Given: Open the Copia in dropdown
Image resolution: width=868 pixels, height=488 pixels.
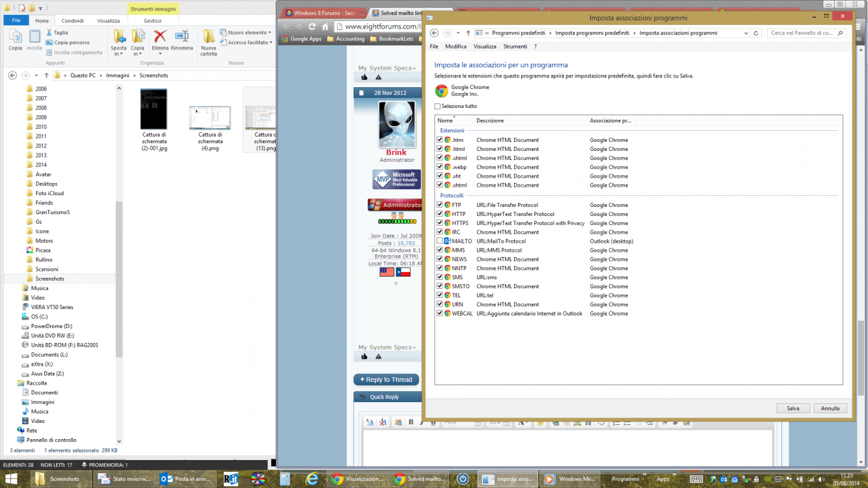Looking at the screenshot, I should [137, 51].
